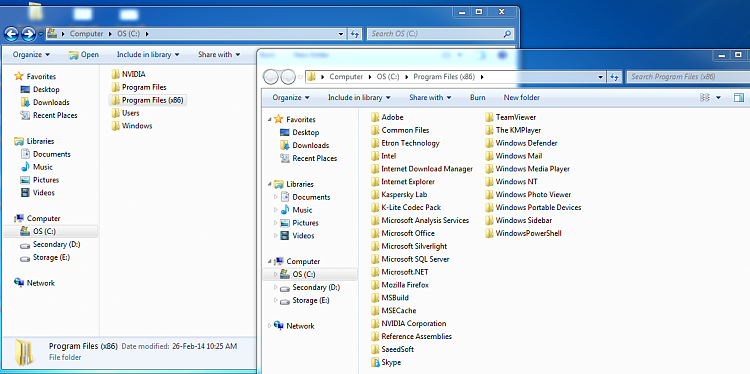Click Windows Defender folder icon
The height and width of the screenshot is (374, 750).
[x=489, y=143]
